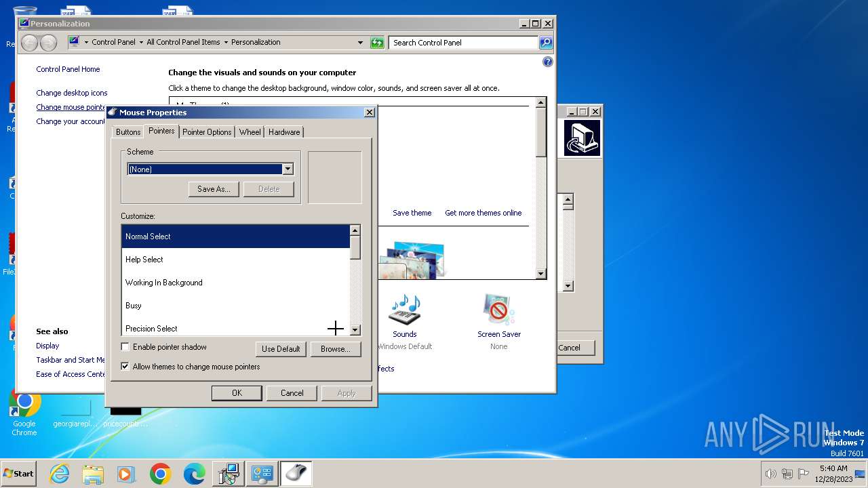The height and width of the screenshot is (488, 868).
Task: Click the Mouse Properties taskbar item
Action: 296,474
